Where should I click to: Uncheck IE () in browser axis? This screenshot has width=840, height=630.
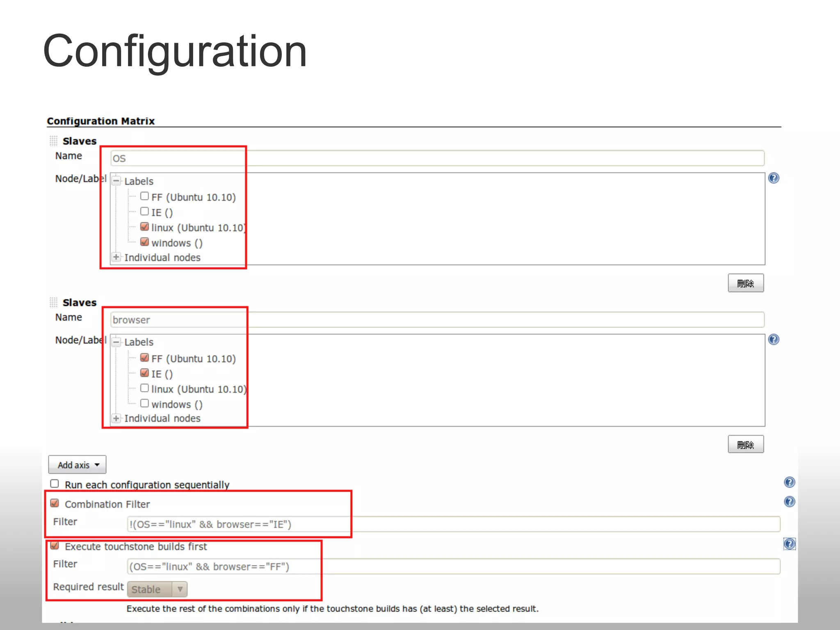point(144,373)
